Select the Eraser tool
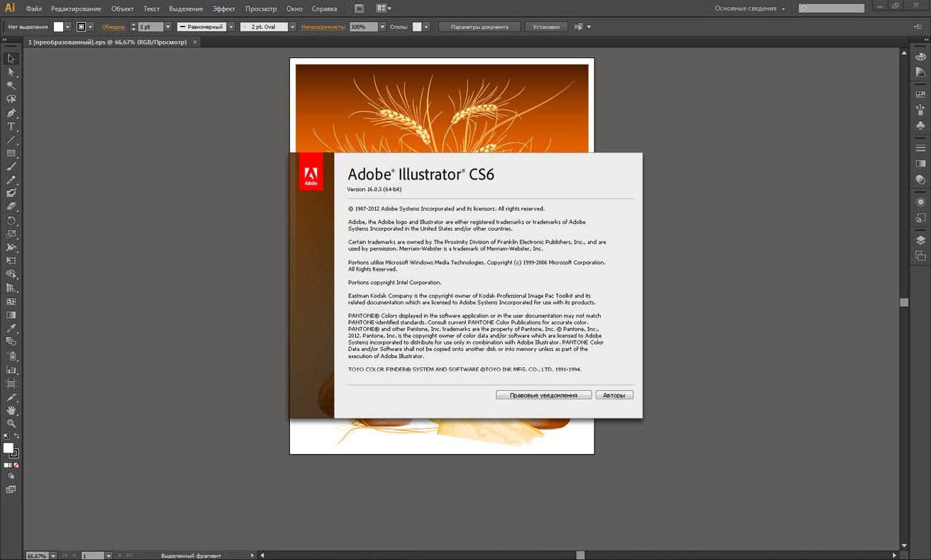This screenshot has width=931, height=560. point(11,207)
